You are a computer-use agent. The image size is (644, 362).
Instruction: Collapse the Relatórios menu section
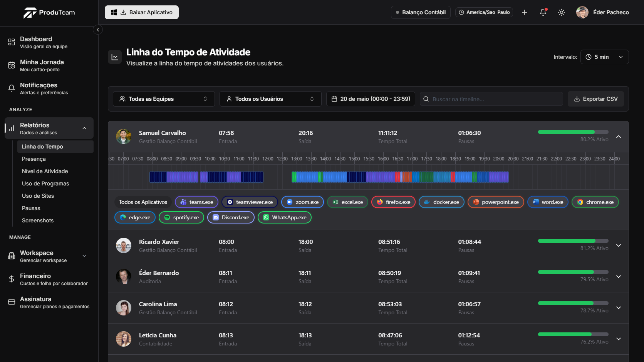(84, 128)
